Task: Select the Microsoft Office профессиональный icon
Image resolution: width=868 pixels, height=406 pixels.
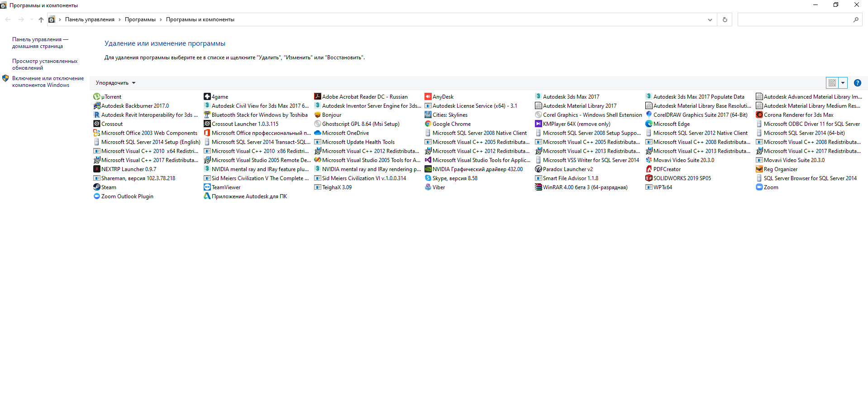Action: click(x=207, y=133)
